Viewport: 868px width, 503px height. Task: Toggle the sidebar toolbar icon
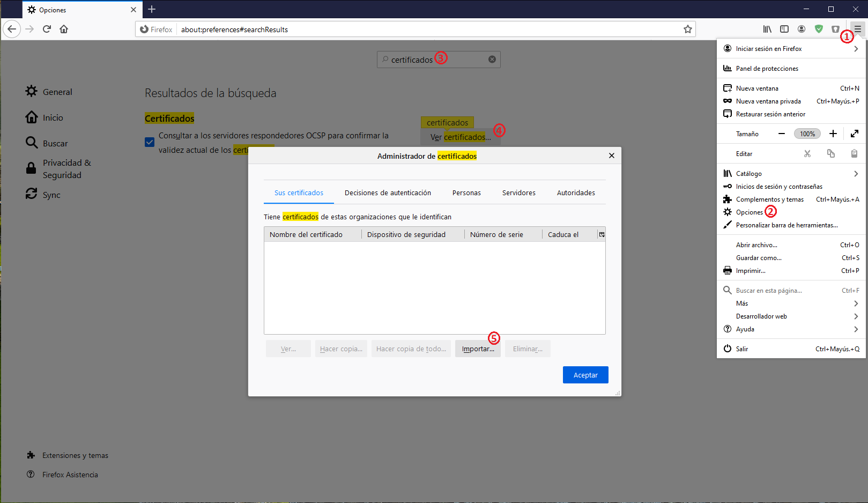[784, 29]
